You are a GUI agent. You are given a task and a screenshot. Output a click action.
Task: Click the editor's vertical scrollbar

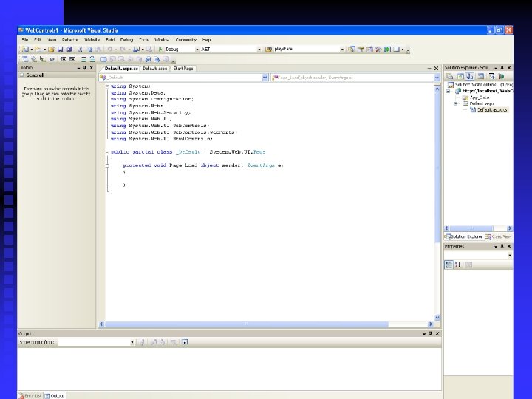437,199
